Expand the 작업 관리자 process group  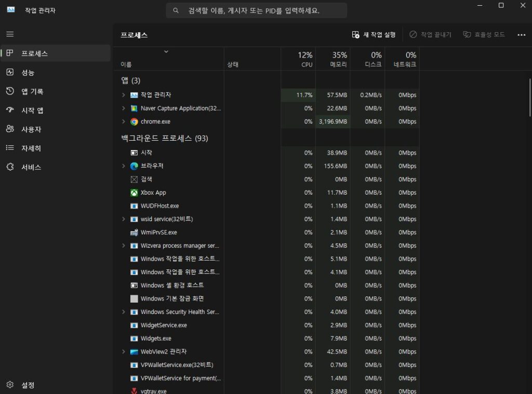[x=124, y=95]
